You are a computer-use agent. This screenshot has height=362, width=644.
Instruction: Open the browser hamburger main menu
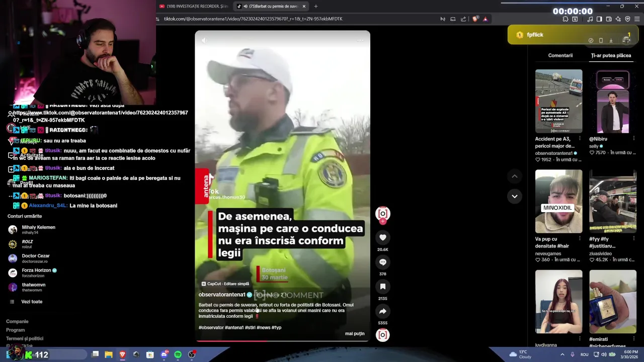637,19
